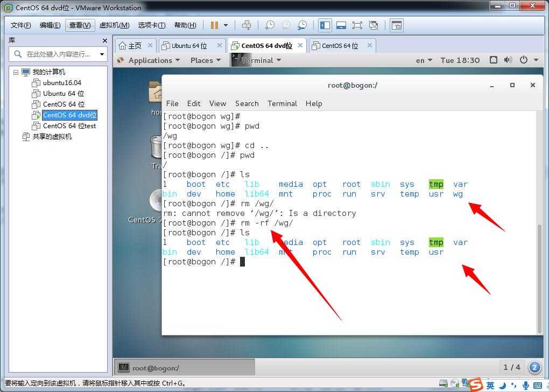
Task: Open the 查看(V) menu
Action: click(x=80, y=25)
